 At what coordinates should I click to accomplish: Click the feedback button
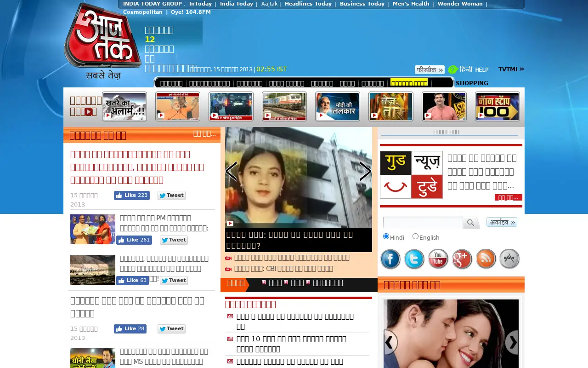click(x=430, y=70)
